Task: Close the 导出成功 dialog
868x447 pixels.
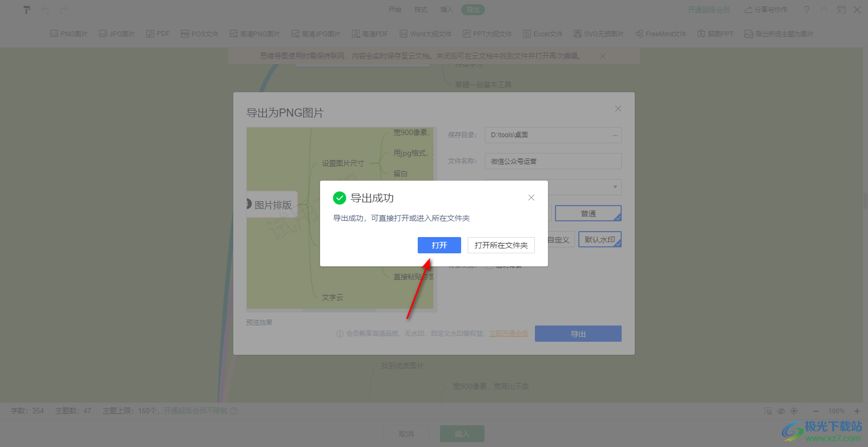Action: (531, 197)
